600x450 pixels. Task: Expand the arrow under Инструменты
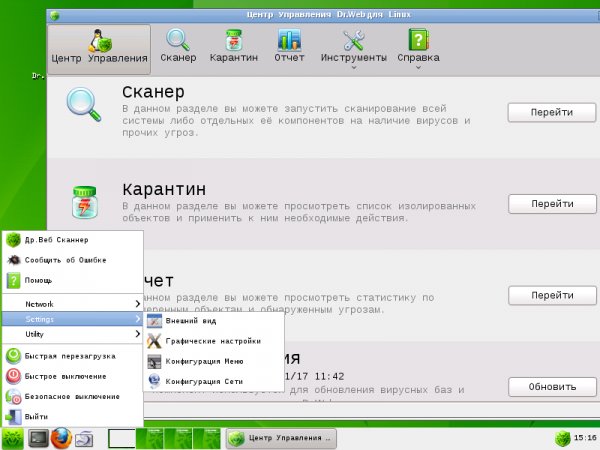click(x=354, y=68)
